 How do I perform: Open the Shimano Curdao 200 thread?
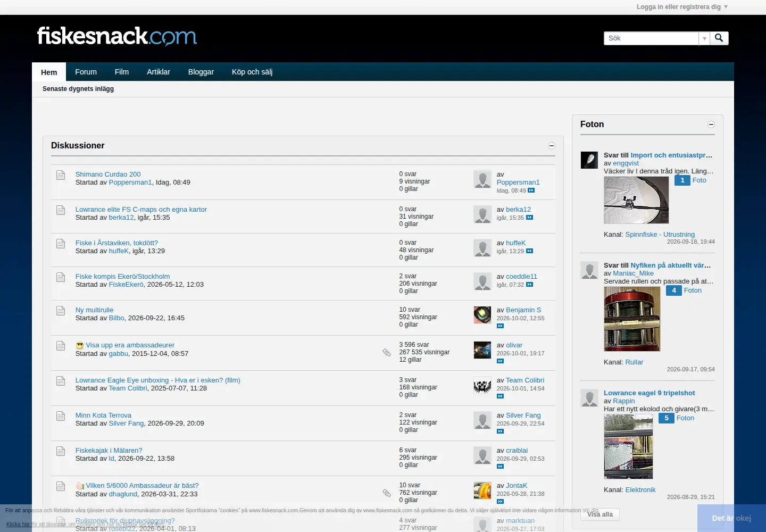[x=108, y=174]
